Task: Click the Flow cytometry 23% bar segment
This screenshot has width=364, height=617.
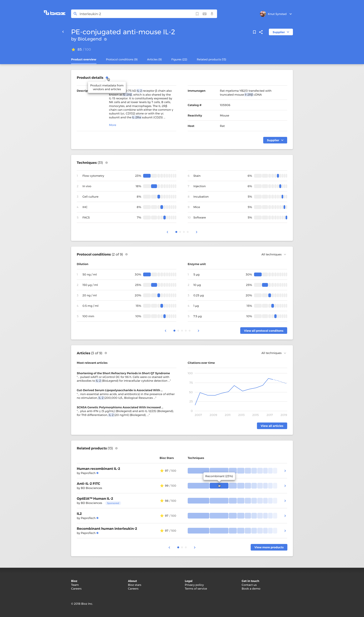Action: [147, 176]
